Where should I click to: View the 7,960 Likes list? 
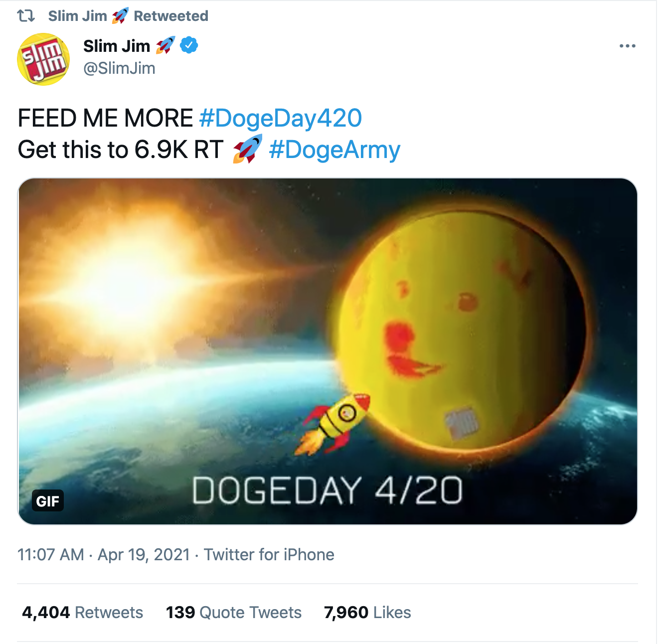tap(367, 612)
